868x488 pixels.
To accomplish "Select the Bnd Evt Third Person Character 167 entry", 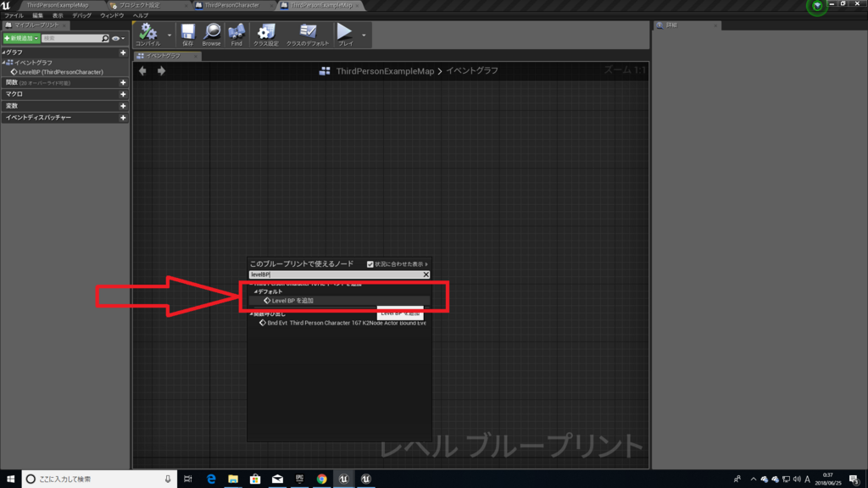I will click(342, 323).
